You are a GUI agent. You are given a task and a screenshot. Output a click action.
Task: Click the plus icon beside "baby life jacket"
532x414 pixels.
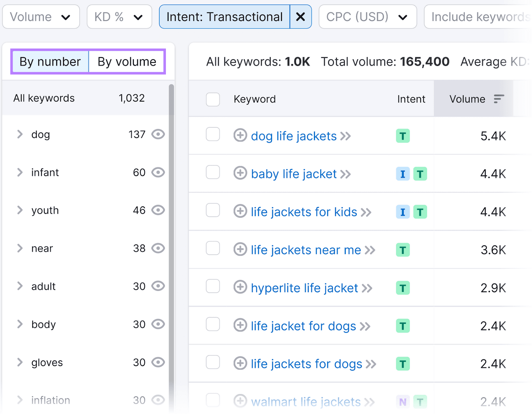pos(240,174)
